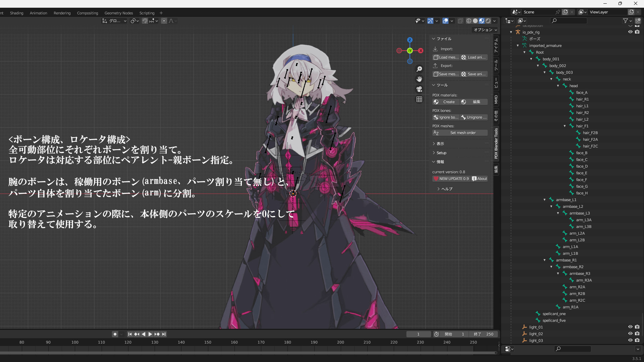
Task: Play the animation in reverse
Action: click(x=144, y=334)
